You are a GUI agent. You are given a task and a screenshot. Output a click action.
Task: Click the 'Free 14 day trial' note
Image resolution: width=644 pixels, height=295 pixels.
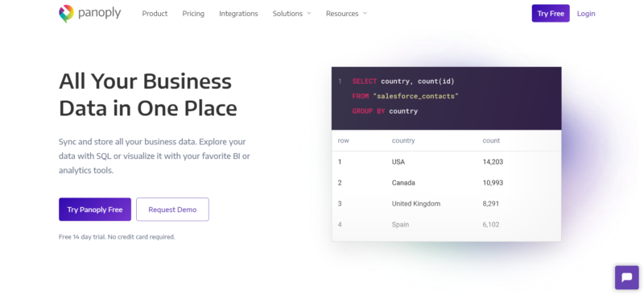click(117, 237)
